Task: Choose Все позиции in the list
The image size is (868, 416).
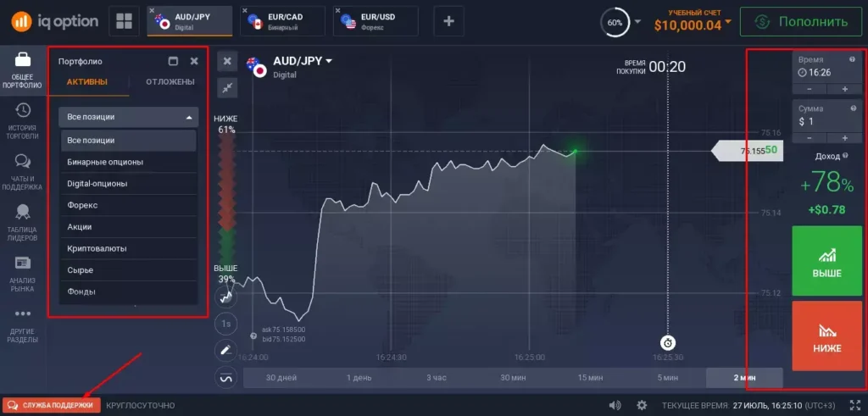Action: (x=129, y=141)
